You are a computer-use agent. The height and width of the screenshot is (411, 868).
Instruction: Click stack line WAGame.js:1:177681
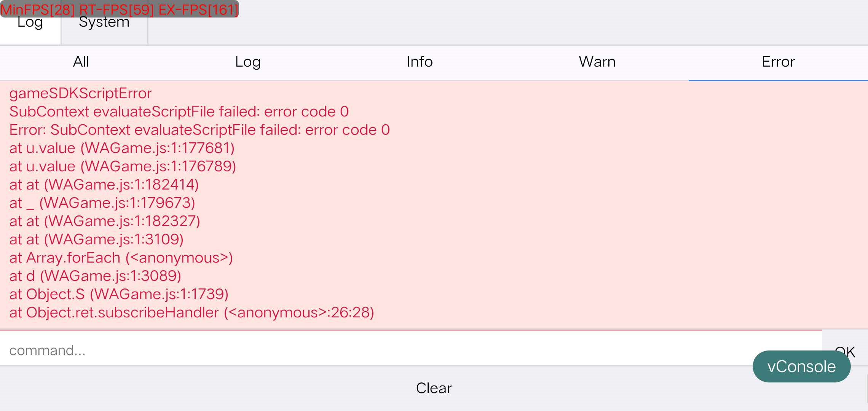pos(122,148)
